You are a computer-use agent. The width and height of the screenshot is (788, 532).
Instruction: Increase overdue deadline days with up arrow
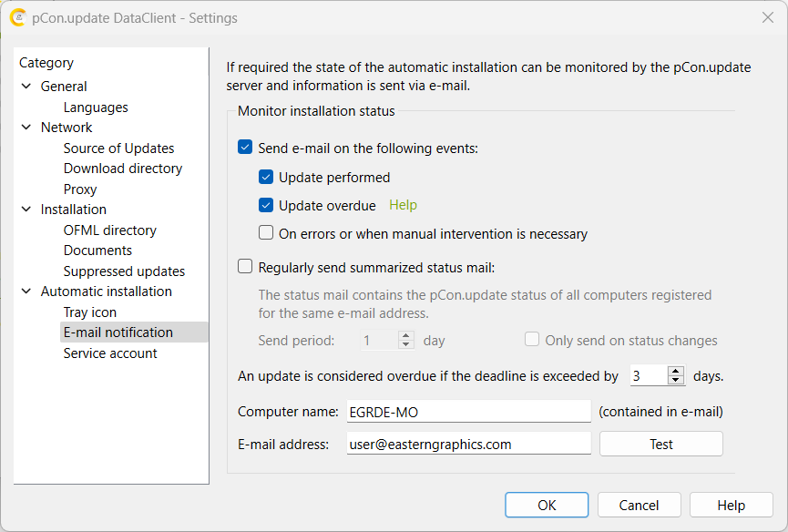676,371
